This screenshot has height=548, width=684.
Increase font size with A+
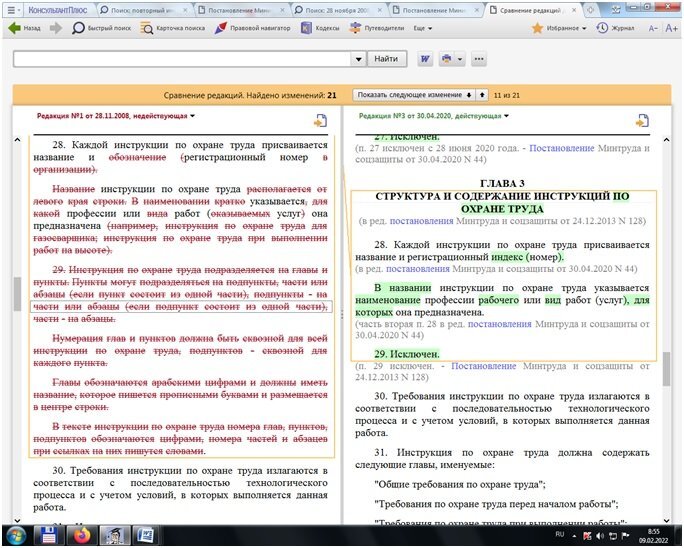point(671,28)
